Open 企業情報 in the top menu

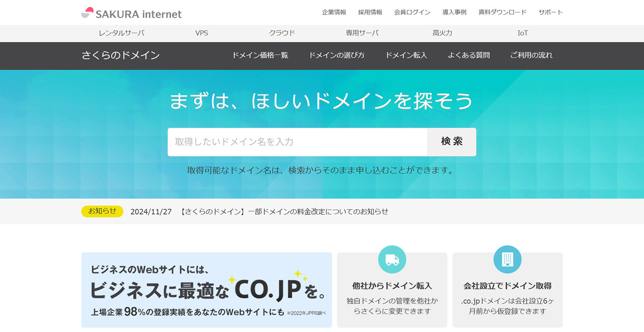click(334, 12)
